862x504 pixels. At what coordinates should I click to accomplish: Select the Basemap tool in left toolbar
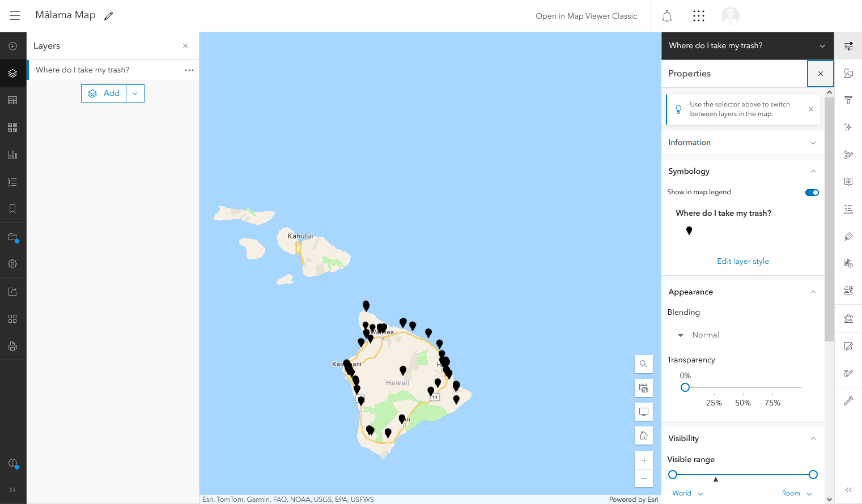[12, 127]
